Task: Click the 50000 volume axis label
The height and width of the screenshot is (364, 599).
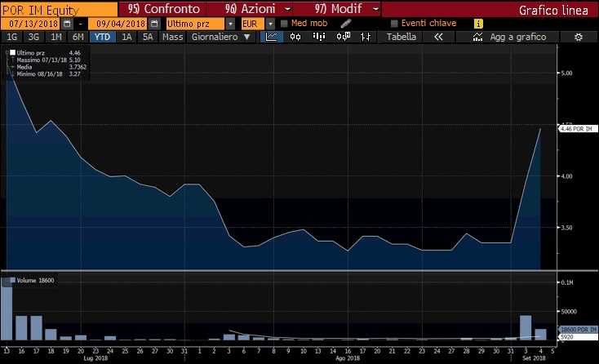Action: [569, 311]
